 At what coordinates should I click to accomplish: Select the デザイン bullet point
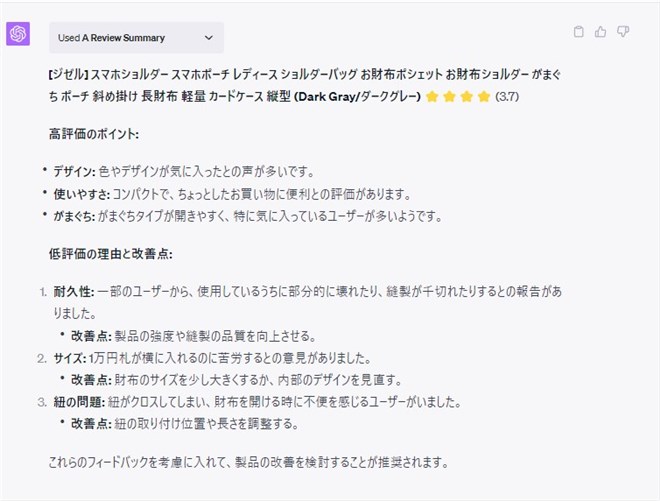tap(184, 171)
